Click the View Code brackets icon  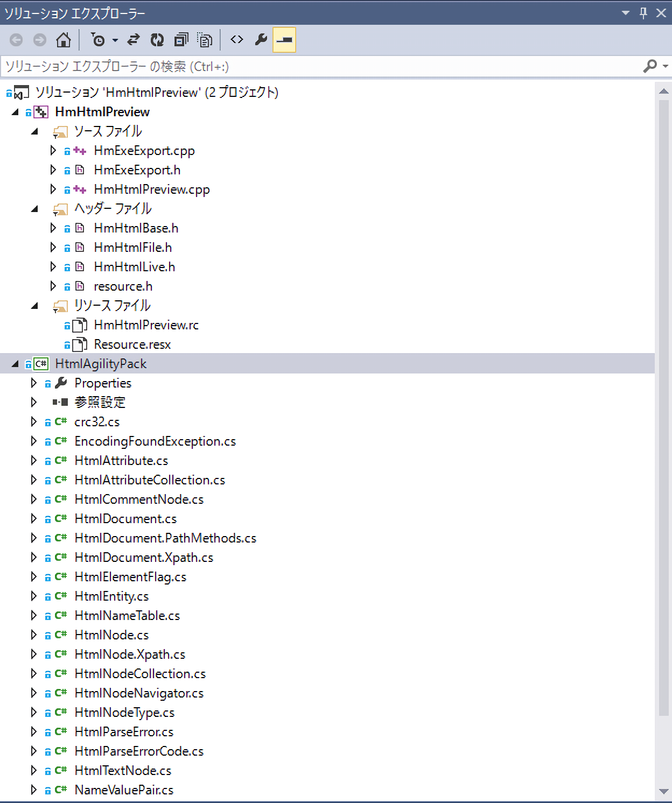point(237,40)
